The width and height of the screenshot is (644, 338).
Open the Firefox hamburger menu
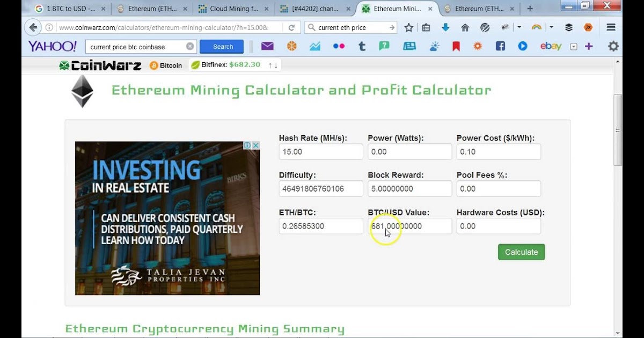[x=611, y=27]
